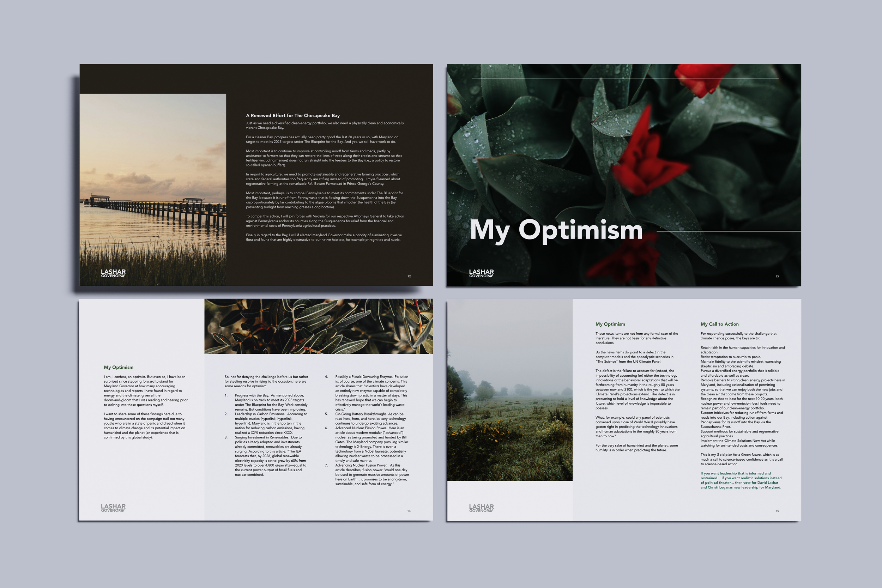Click the gray Lashar logo on page 15
The height and width of the screenshot is (588, 882).
coord(481,508)
